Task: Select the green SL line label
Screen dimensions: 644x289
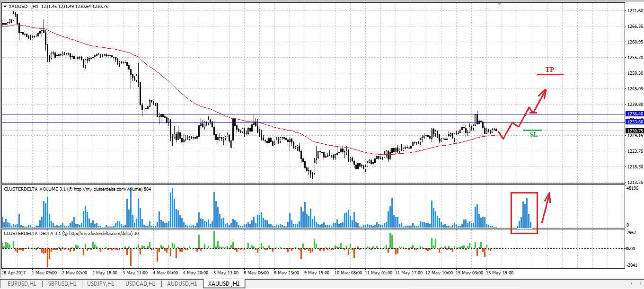Action: click(533, 134)
